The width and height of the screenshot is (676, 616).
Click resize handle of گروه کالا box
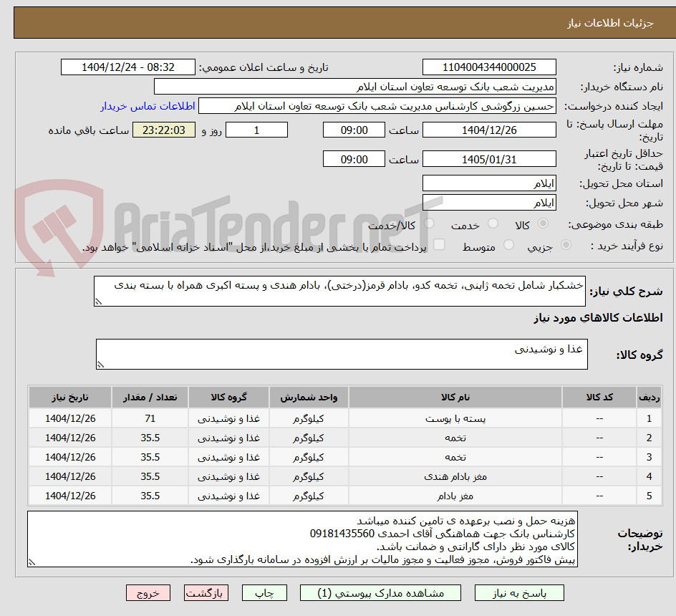point(100,365)
